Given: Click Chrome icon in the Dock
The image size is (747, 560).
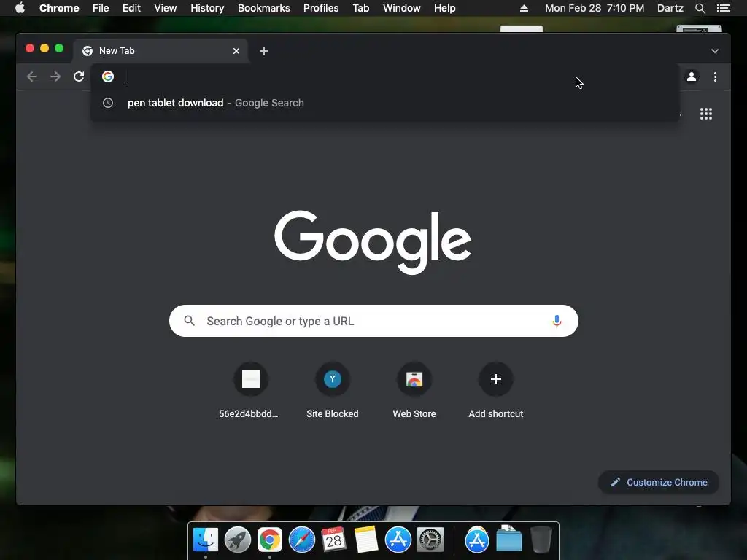Looking at the screenshot, I should [x=270, y=540].
